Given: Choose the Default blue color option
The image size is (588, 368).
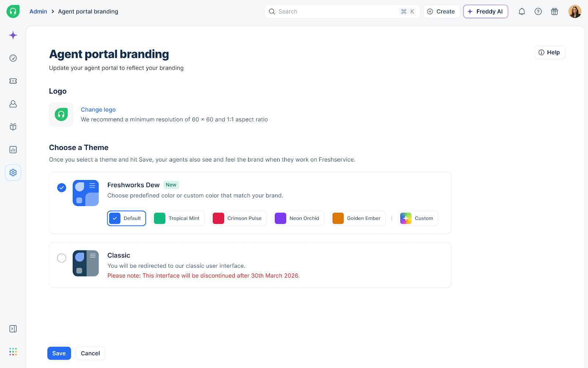Looking at the screenshot, I should 126,218.
